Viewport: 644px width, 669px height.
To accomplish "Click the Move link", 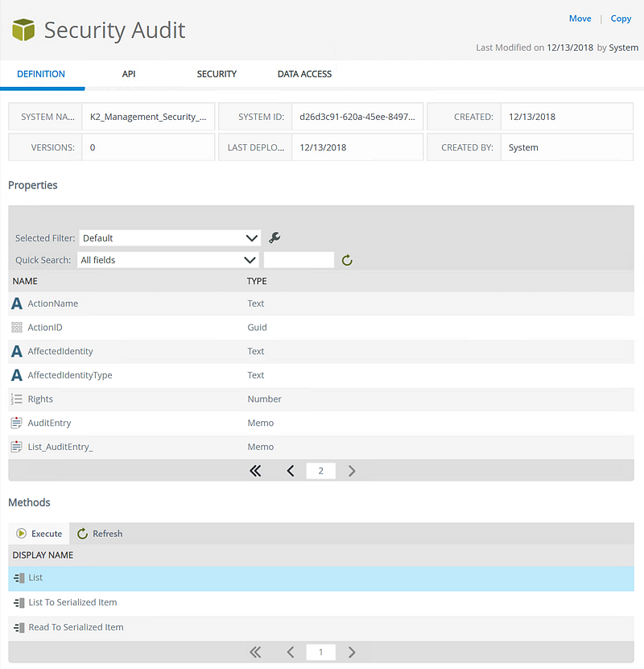I will click(x=580, y=19).
